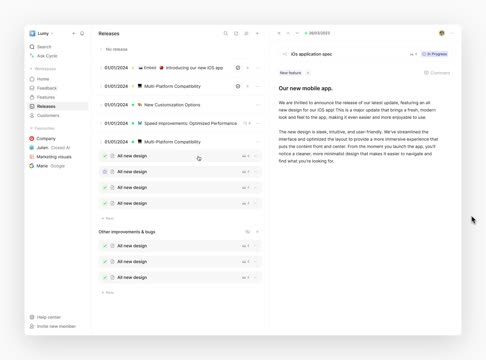Open the In Progress status dropdown

[x=434, y=54]
